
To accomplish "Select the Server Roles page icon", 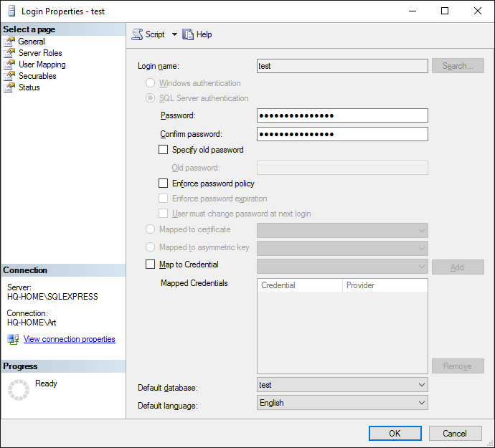I will [x=9, y=53].
